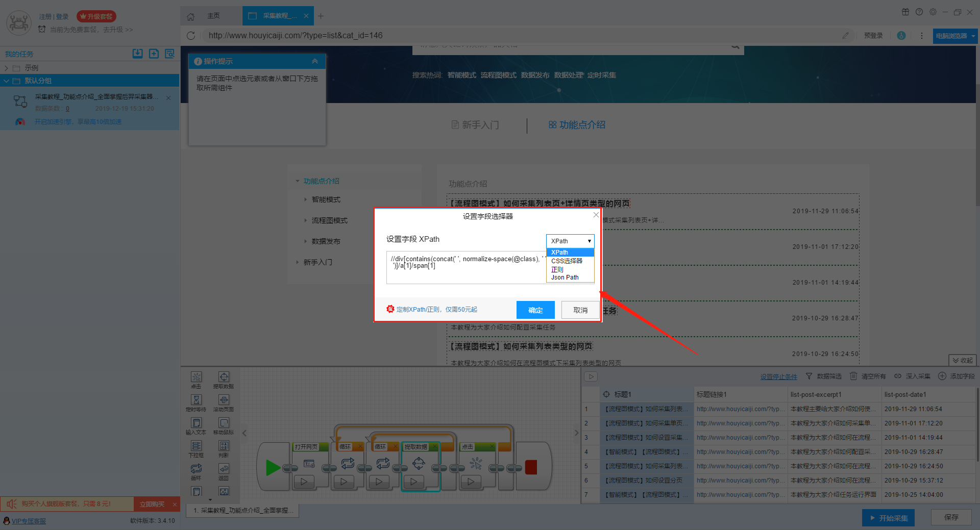Click 数据筛选 data filter
This screenshot has width=980, height=530.
[x=824, y=376]
